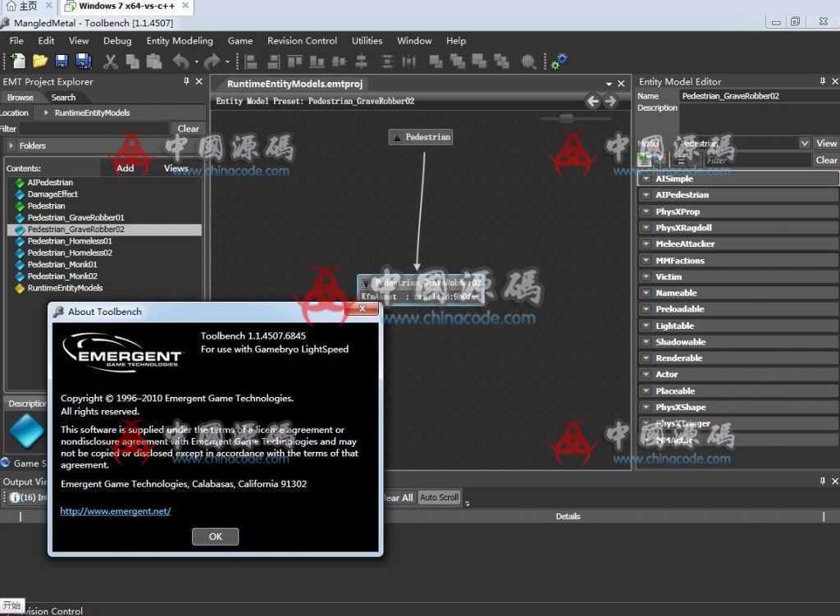Click the Align Bottoms toolbar icon
The width and height of the screenshot is (840, 616).
(x=317, y=62)
